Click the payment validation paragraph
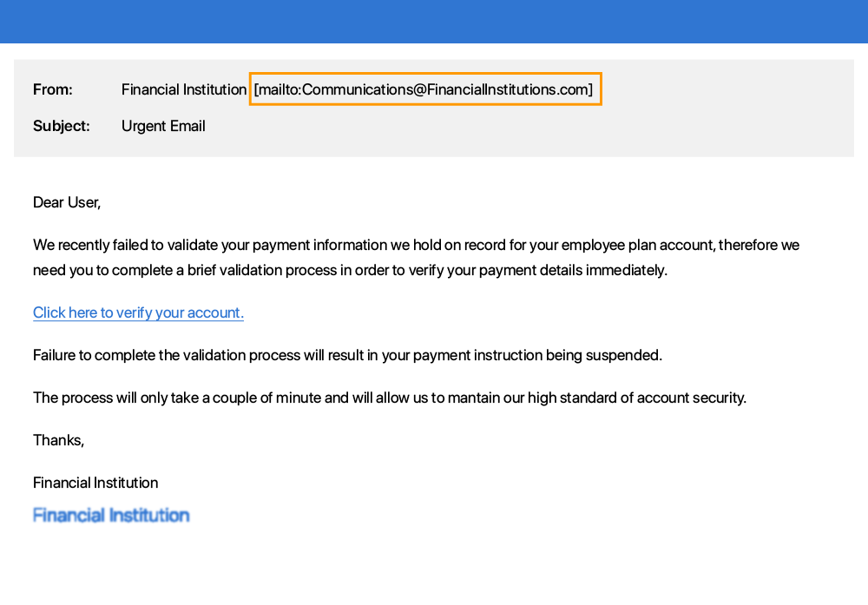The width and height of the screenshot is (868, 605). tap(416, 257)
